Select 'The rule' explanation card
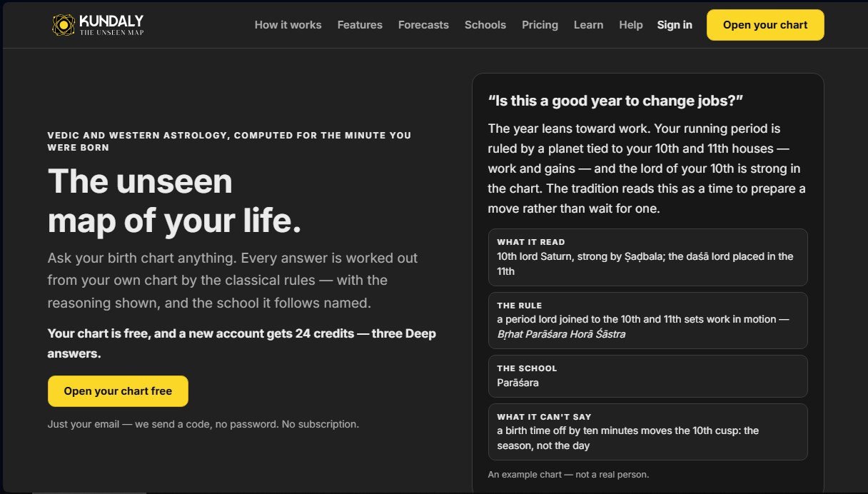This screenshot has height=494, width=868. [x=648, y=321]
